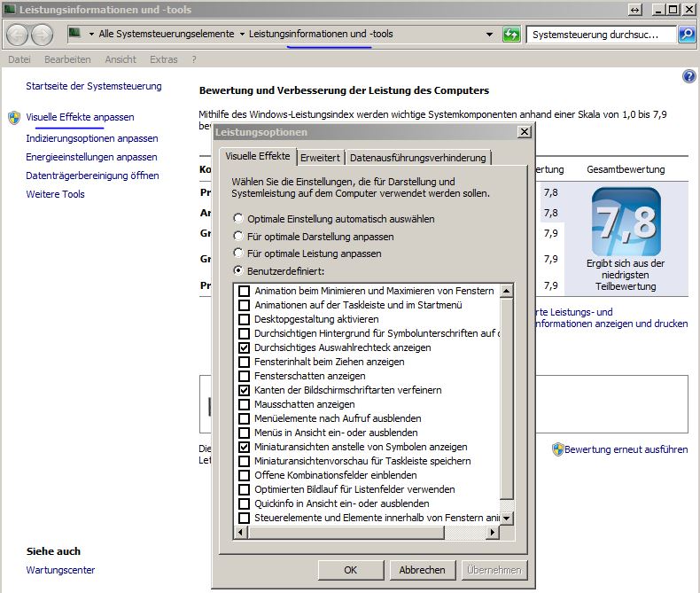
Task: Open dropdown arrow before Leistungsinformationen und -tools breadcrumb
Action: tap(242, 34)
